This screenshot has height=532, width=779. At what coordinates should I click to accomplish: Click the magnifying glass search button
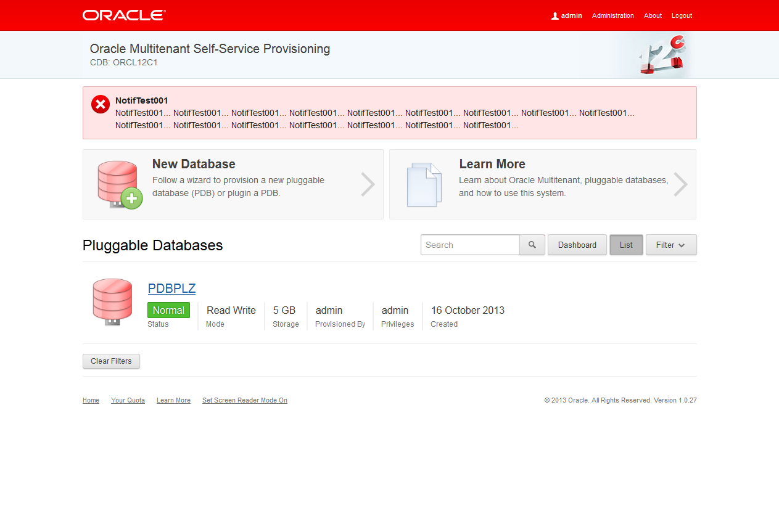[x=532, y=245]
